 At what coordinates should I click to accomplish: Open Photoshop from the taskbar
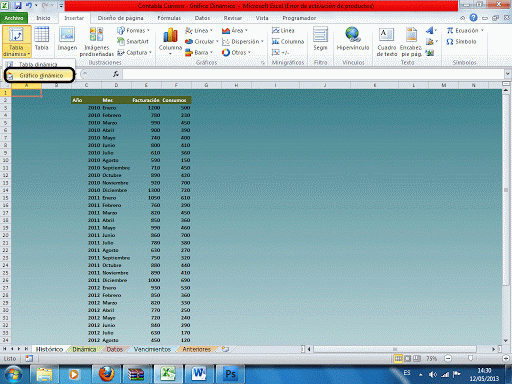(230, 374)
